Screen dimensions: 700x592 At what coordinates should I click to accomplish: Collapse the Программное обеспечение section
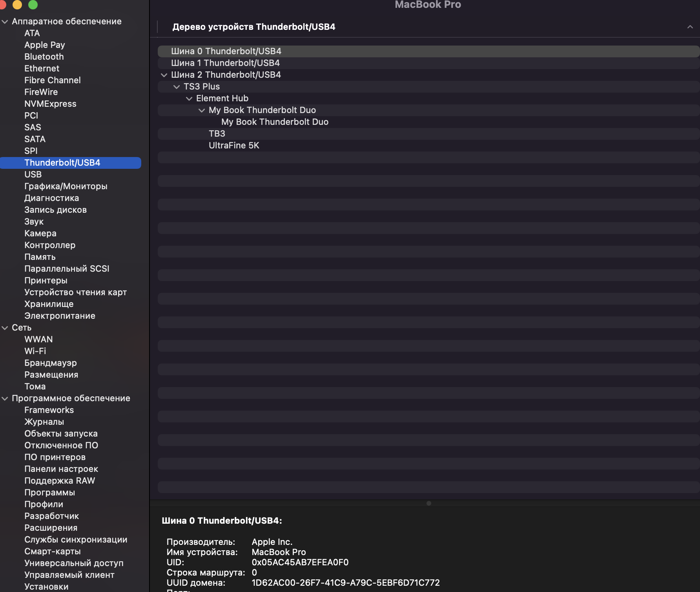[5, 398]
